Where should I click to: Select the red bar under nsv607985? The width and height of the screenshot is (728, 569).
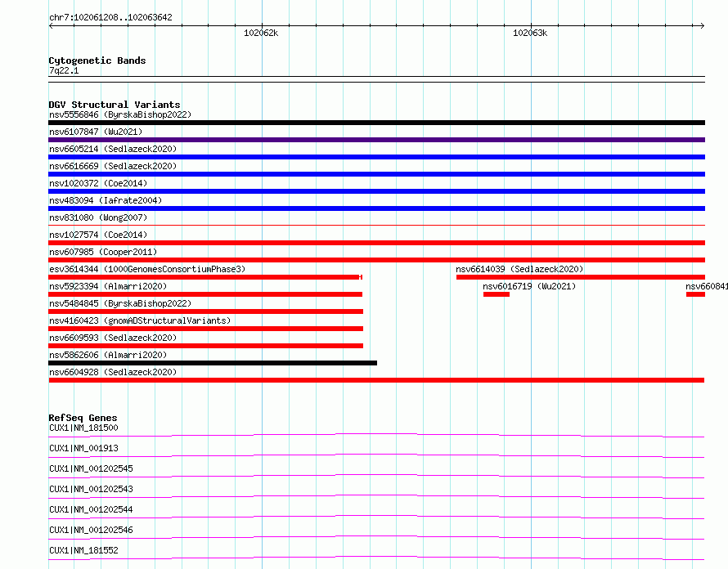pyautogui.click(x=376, y=260)
